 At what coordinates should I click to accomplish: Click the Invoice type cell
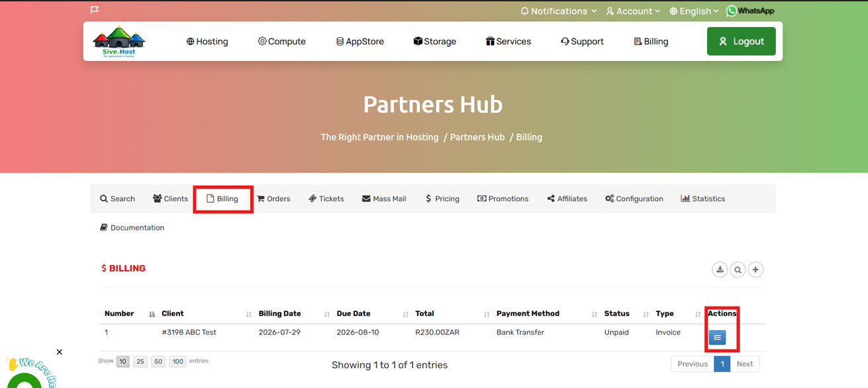click(x=668, y=332)
